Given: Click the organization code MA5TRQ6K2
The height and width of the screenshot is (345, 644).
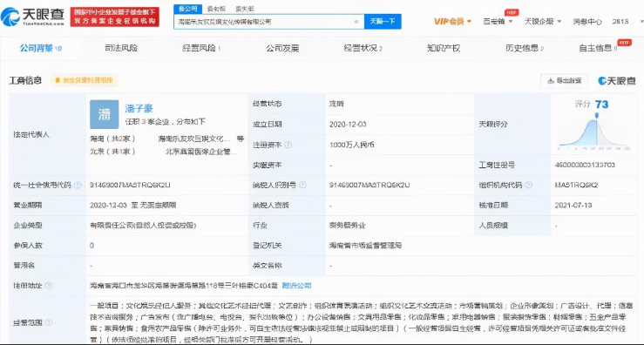Looking at the screenshot, I should (576, 186).
